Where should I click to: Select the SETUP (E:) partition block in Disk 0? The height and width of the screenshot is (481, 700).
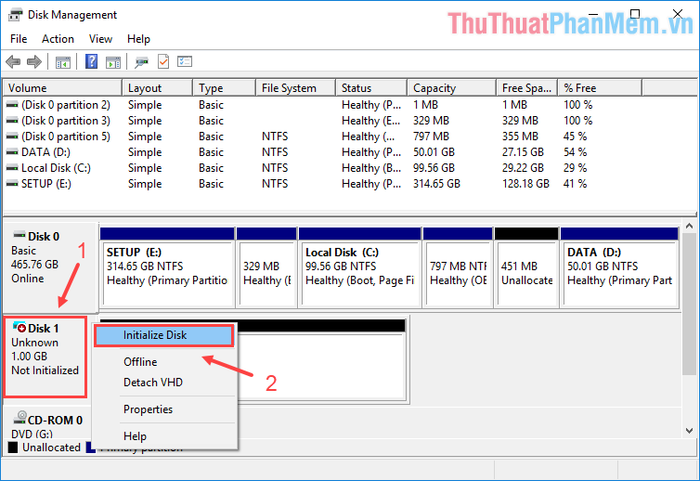coord(167,268)
